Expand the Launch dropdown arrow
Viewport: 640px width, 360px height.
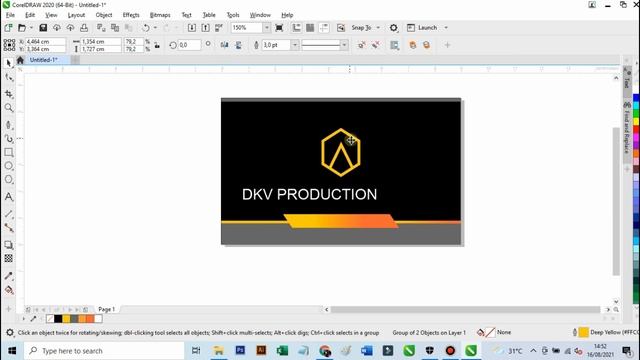(x=446, y=28)
